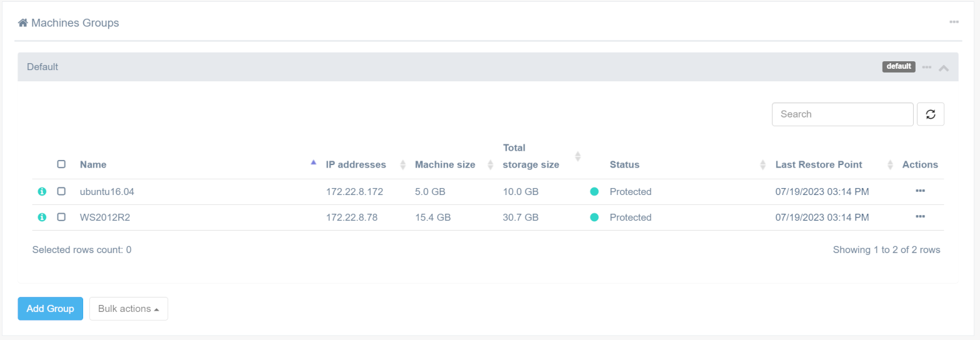The width and height of the screenshot is (980, 340).
Task: Click into the Search input field
Action: pos(842,114)
